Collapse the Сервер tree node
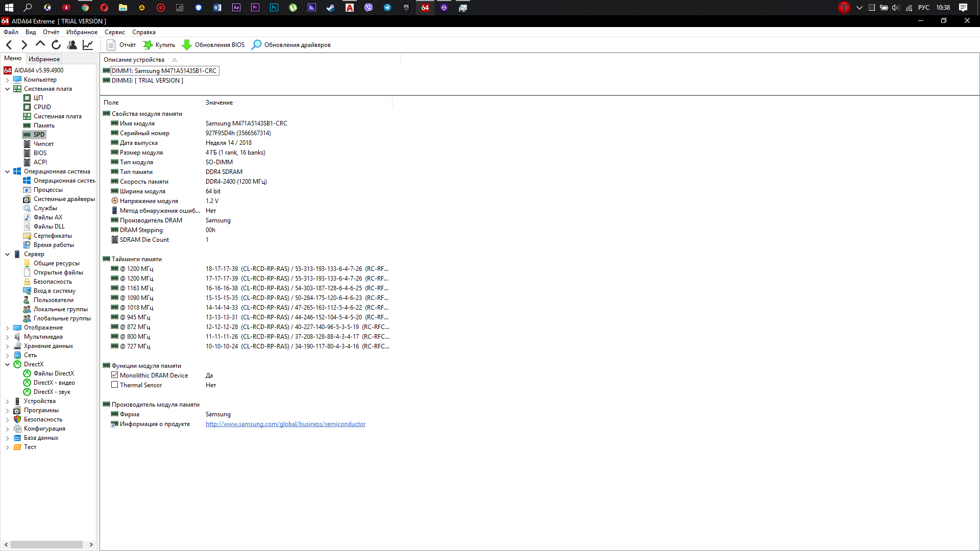Viewport: 980px width, 551px height. (x=8, y=254)
